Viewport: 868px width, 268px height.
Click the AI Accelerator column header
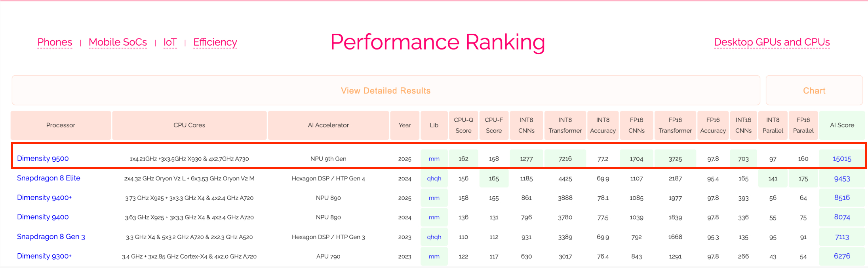[328, 125]
